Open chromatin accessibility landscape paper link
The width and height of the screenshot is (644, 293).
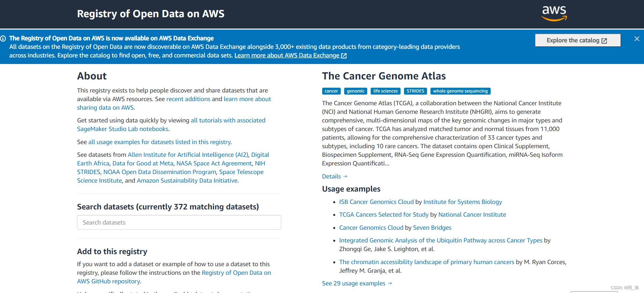pyautogui.click(x=427, y=262)
